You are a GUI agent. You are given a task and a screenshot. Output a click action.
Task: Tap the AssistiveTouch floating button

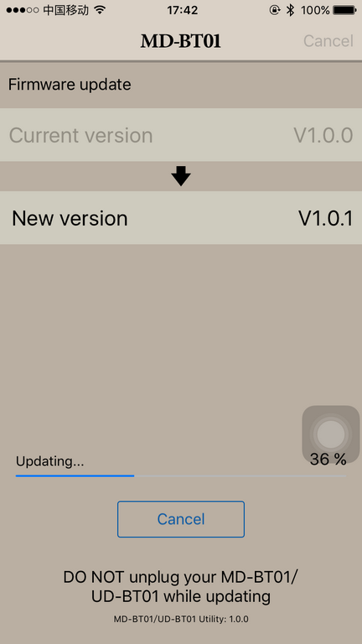pos(331,434)
